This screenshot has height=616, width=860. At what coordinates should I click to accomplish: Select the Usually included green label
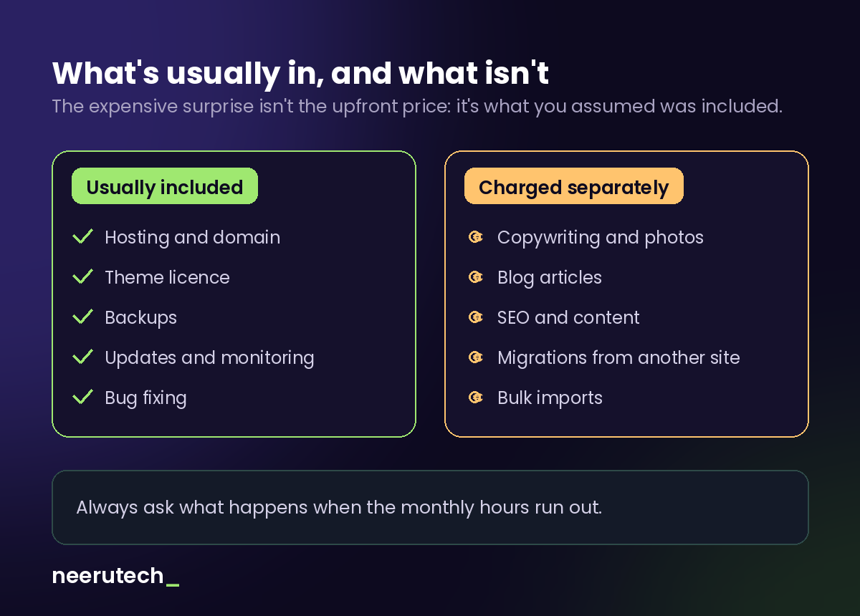tap(165, 186)
